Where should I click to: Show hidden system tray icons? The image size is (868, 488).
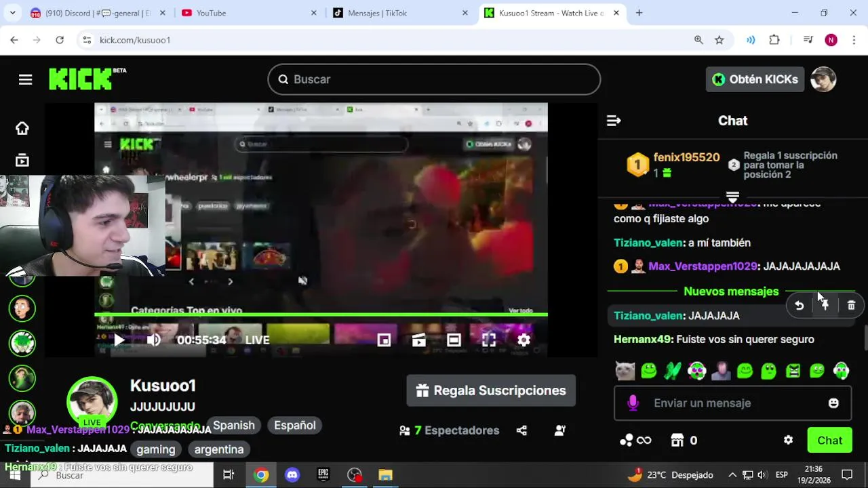click(x=732, y=475)
